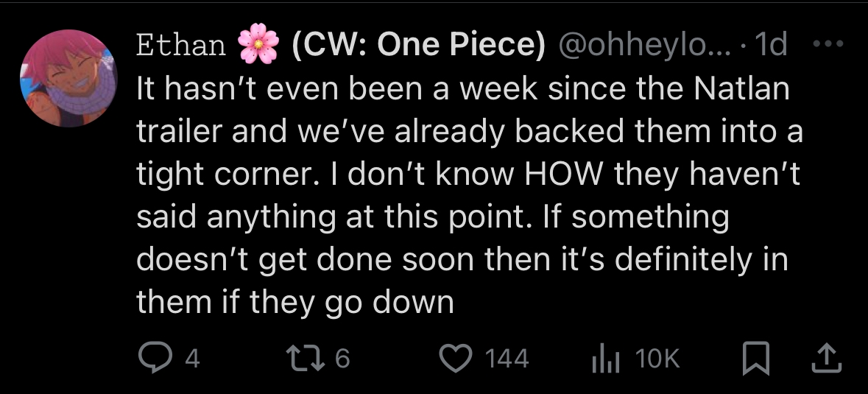Open view analytics bar chart icon
This screenshot has width=868, height=394.
coord(604,358)
